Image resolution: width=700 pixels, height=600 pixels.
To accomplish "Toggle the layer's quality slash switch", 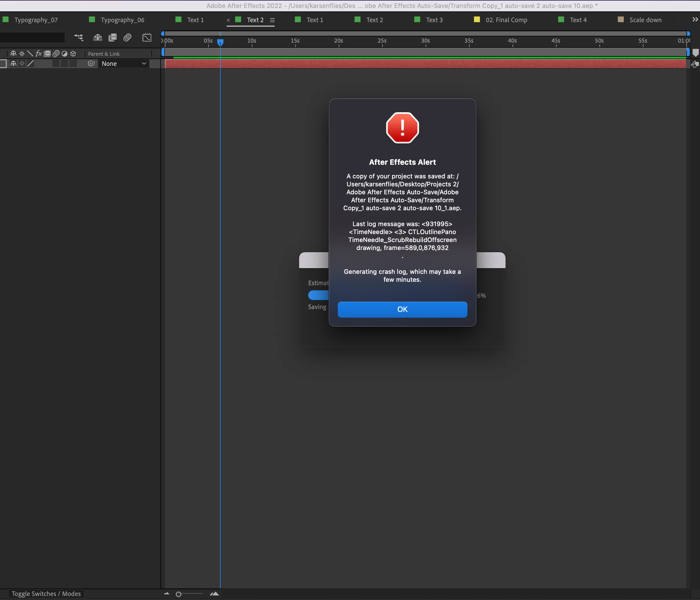I will (x=30, y=63).
